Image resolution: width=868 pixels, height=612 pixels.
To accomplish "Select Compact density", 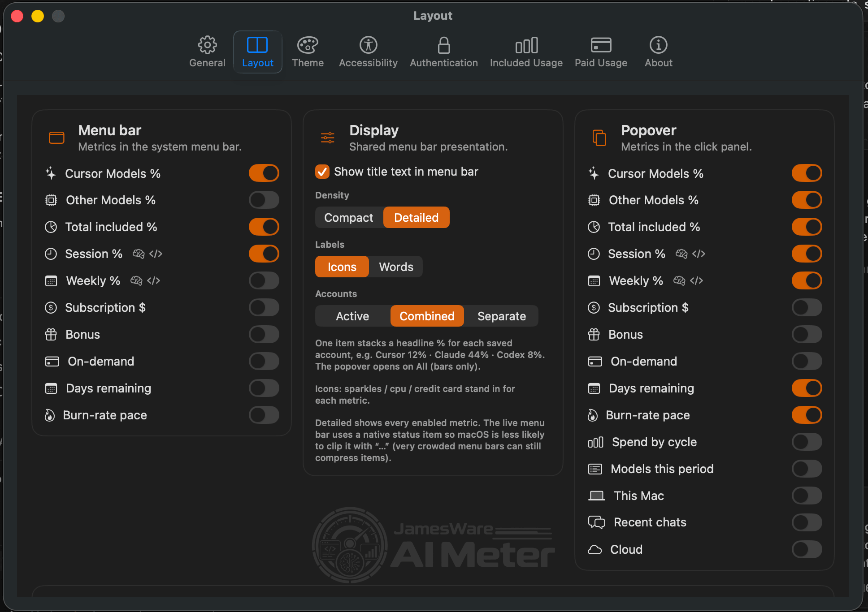I will point(349,218).
